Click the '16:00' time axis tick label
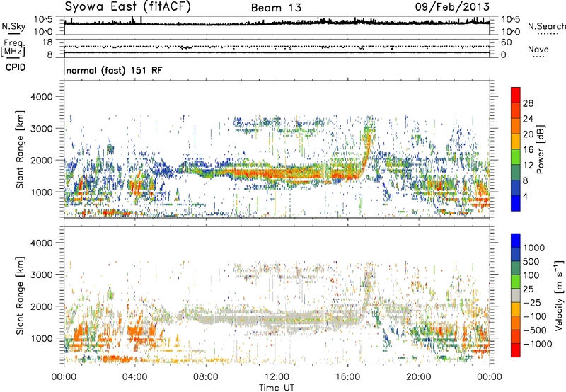This screenshot has height=392, width=566. click(347, 376)
